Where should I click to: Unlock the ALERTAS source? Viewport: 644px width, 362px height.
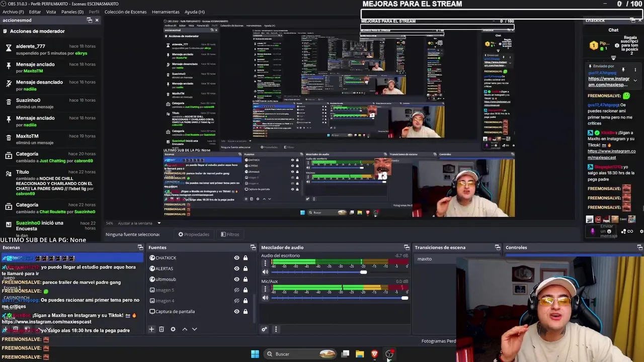coord(246,268)
